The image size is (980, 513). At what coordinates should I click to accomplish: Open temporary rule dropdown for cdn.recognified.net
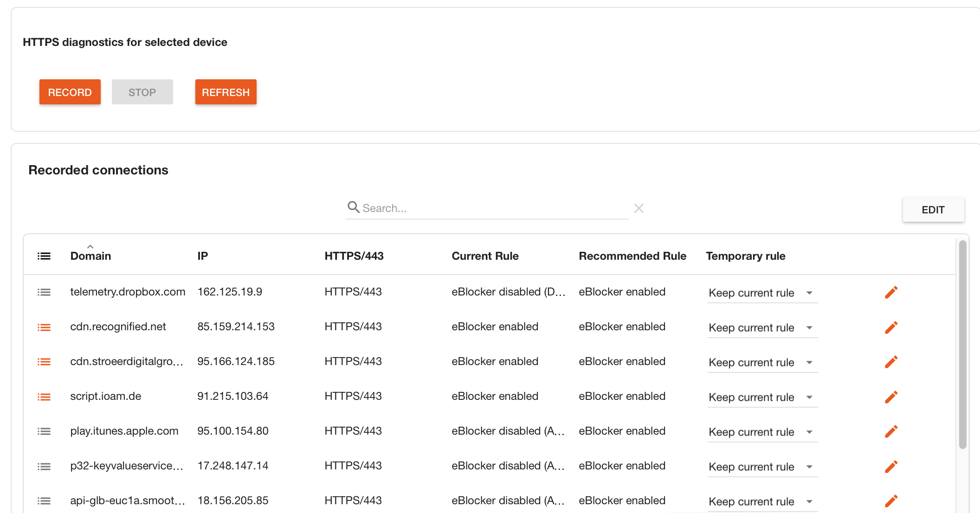(762, 328)
